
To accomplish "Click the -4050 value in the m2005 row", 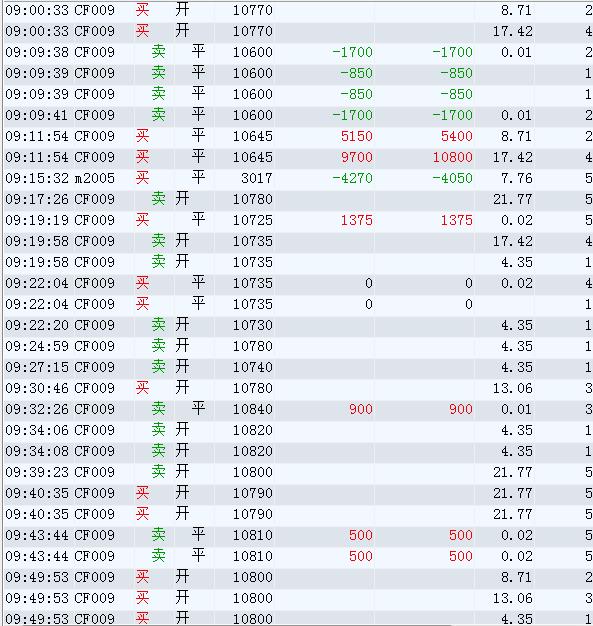I will 452,178.
